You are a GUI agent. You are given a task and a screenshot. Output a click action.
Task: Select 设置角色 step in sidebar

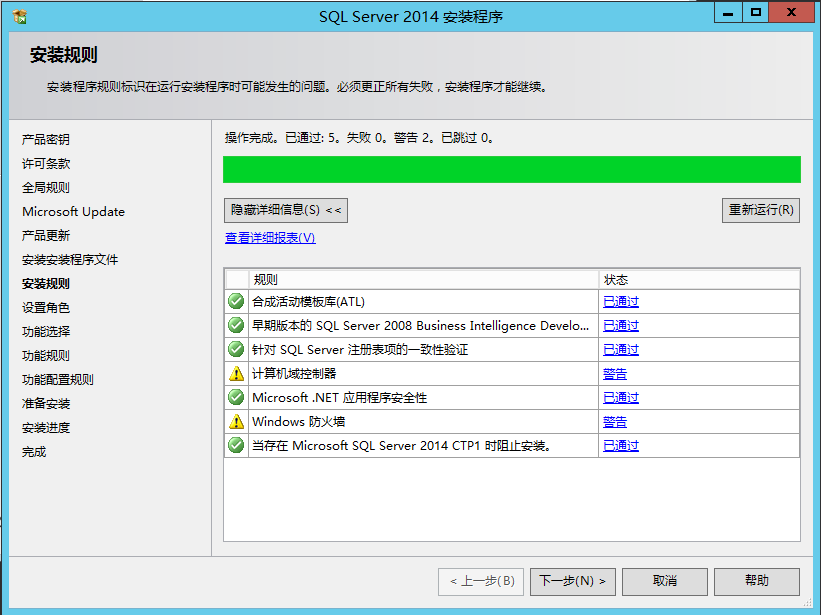coord(46,308)
